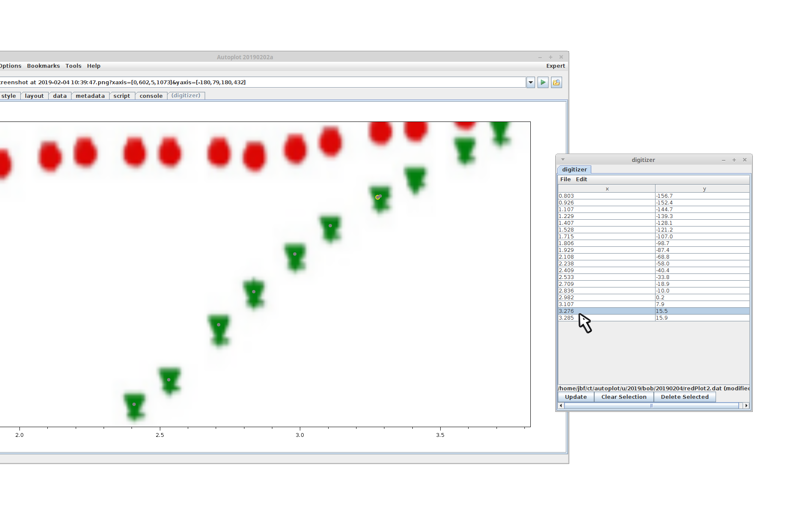Click the x column header
Viewport: 812px width, 508px height.
click(x=607, y=189)
